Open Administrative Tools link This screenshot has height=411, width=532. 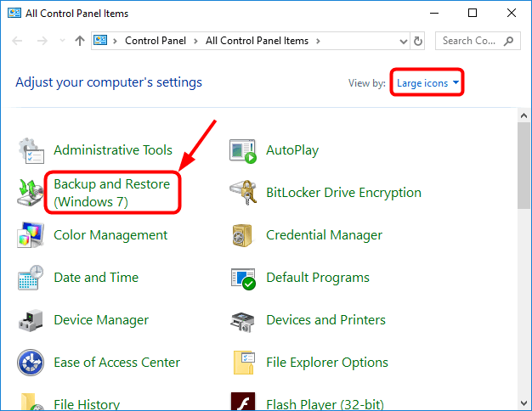click(x=113, y=150)
